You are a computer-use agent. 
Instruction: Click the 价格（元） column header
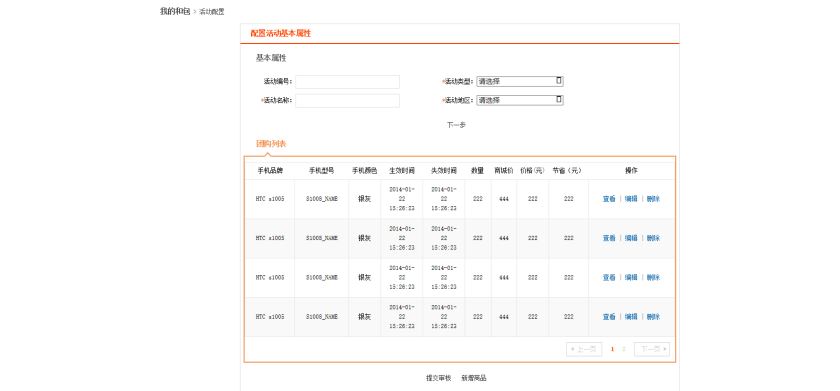(532, 171)
